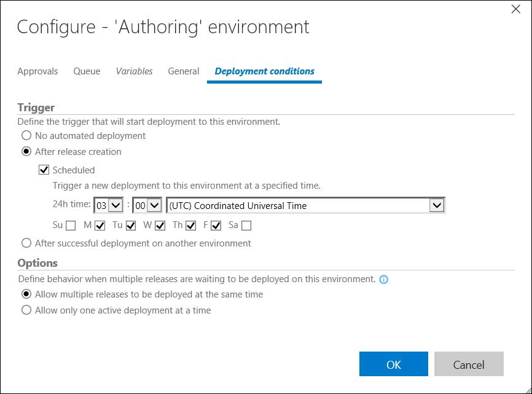Enable the Sunday (Su) checkbox
Screen dimensions: 532x394
click(71, 226)
